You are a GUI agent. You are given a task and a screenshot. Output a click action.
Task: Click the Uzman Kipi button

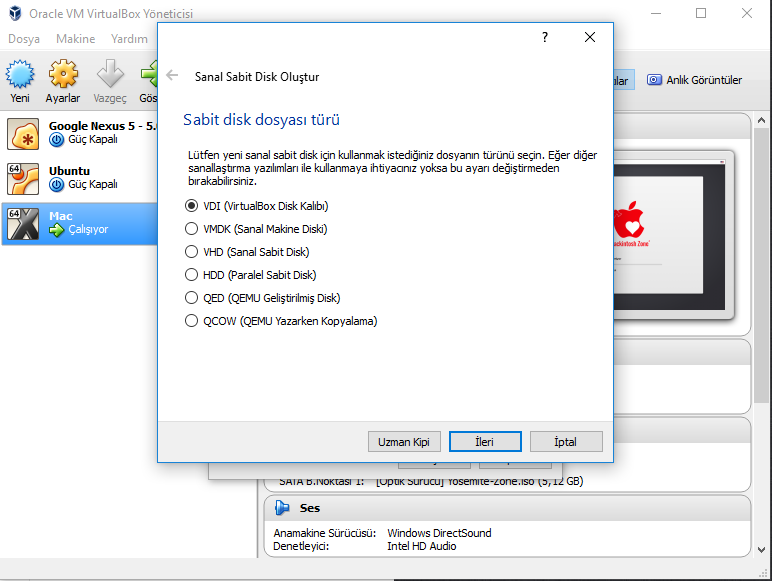pyautogui.click(x=404, y=442)
